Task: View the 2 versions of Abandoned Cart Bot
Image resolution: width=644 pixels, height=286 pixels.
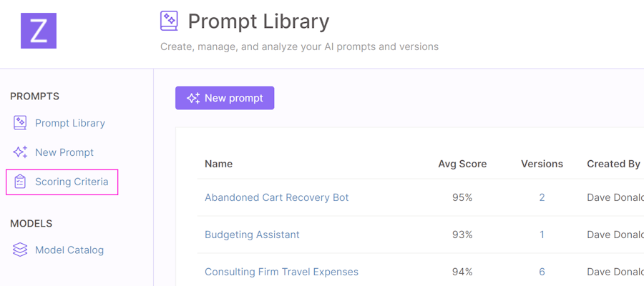Action: coord(542,197)
